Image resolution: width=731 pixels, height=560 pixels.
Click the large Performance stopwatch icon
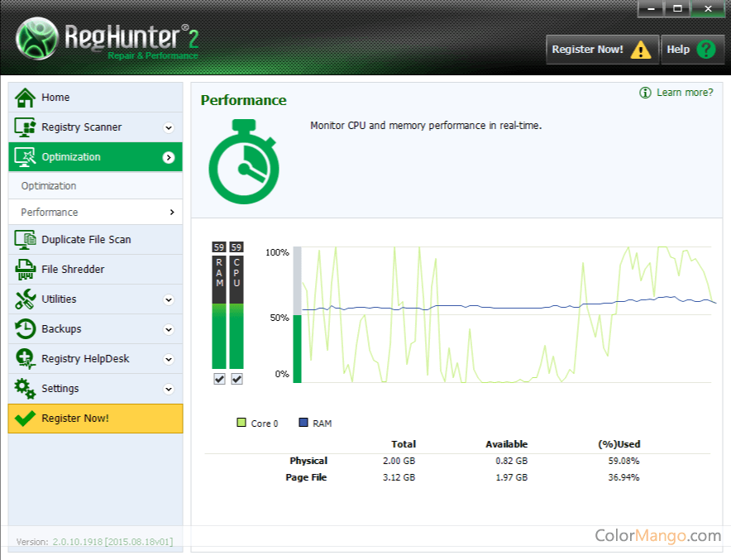(x=244, y=161)
